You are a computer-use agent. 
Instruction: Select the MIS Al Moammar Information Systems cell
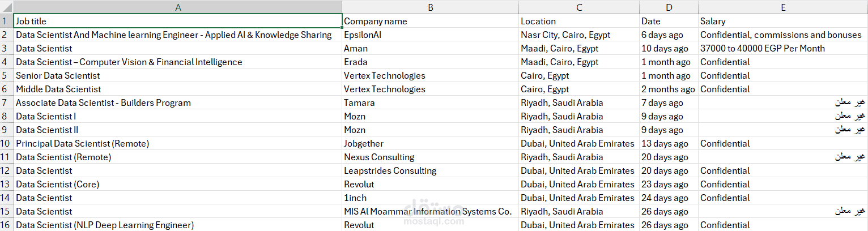431,211
